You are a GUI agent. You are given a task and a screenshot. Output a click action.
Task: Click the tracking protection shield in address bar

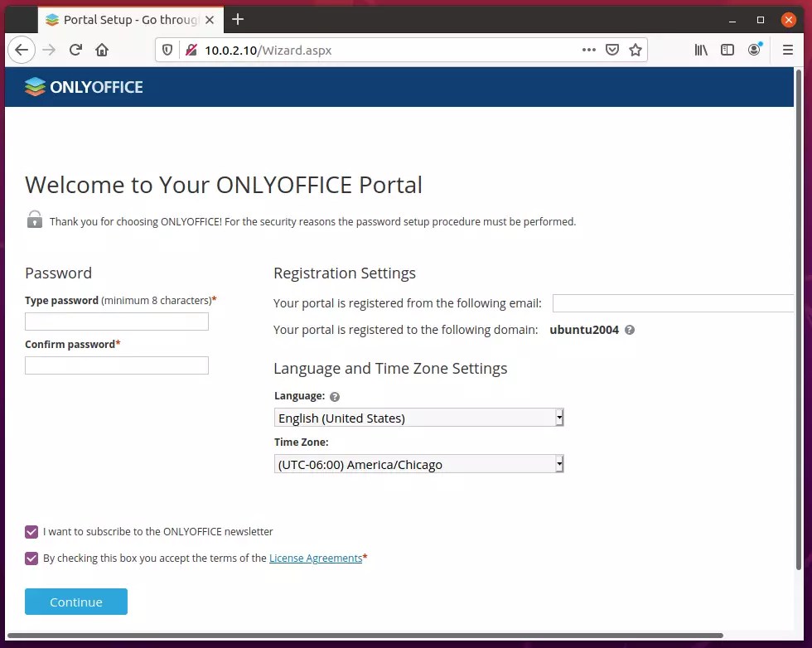tap(168, 50)
